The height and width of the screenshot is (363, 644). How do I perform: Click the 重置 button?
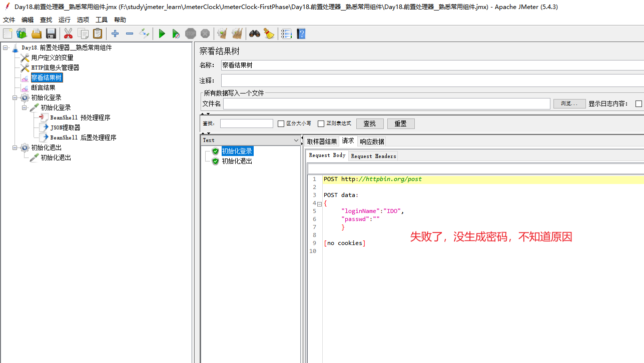(401, 123)
